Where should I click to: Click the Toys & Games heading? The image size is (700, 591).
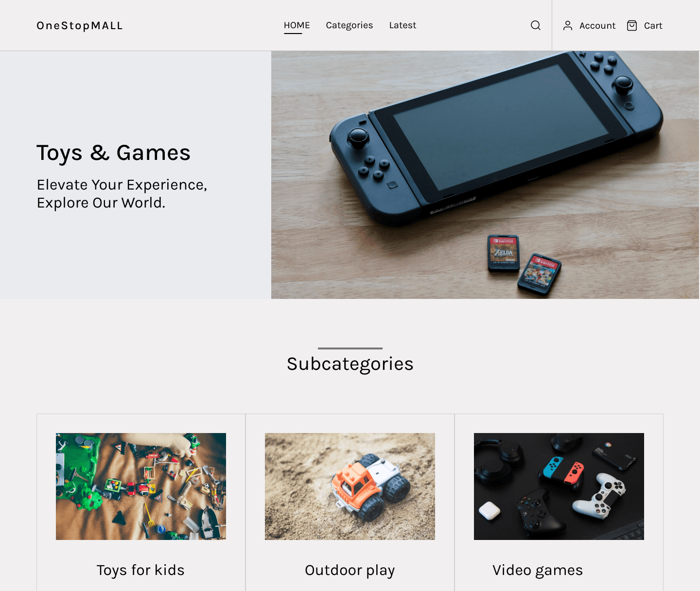114,153
